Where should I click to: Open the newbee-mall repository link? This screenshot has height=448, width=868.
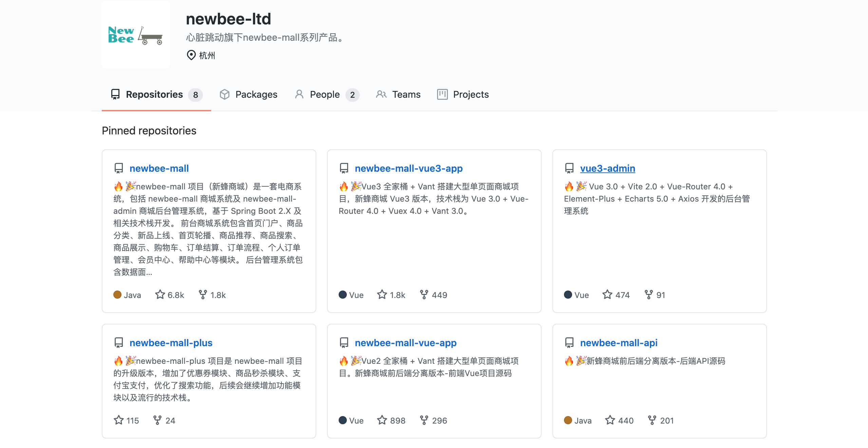(x=159, y=168)
